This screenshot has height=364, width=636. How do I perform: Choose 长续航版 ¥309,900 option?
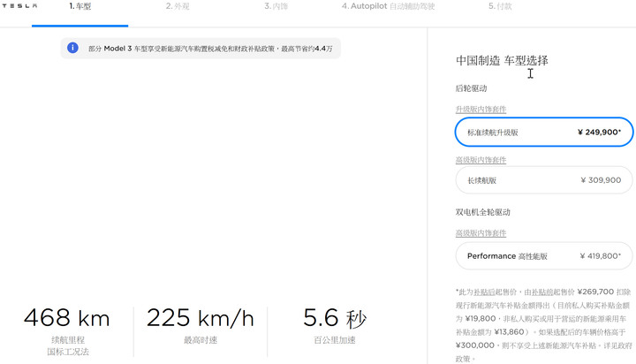pos(544,180)
